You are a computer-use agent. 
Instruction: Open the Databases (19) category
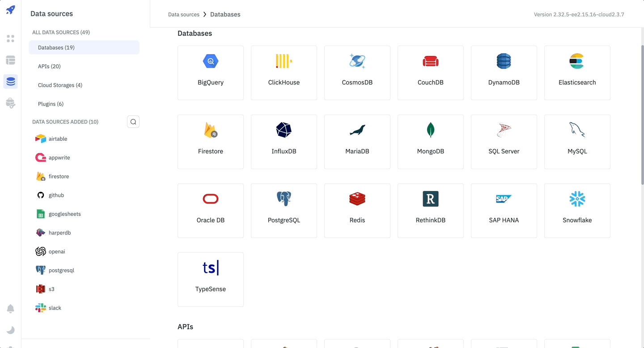click(x=84, y=47)
